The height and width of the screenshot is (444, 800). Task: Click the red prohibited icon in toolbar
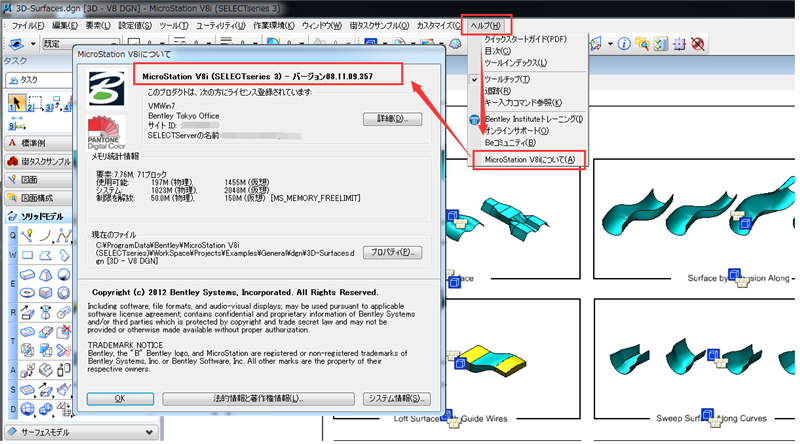tap(698, 44)
